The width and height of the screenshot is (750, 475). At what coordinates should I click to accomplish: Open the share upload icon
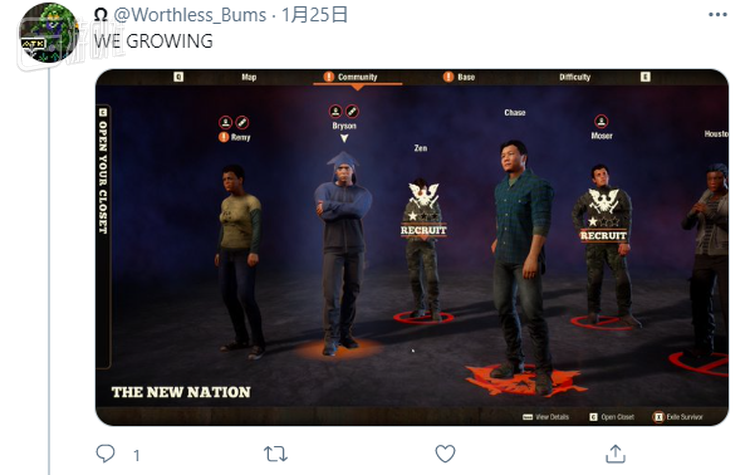(x=615, y=453)
